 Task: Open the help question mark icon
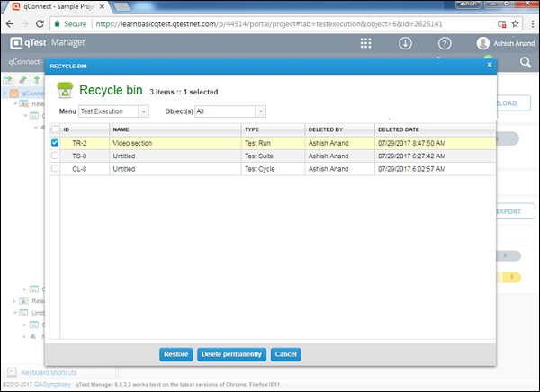tap(445, 43)
